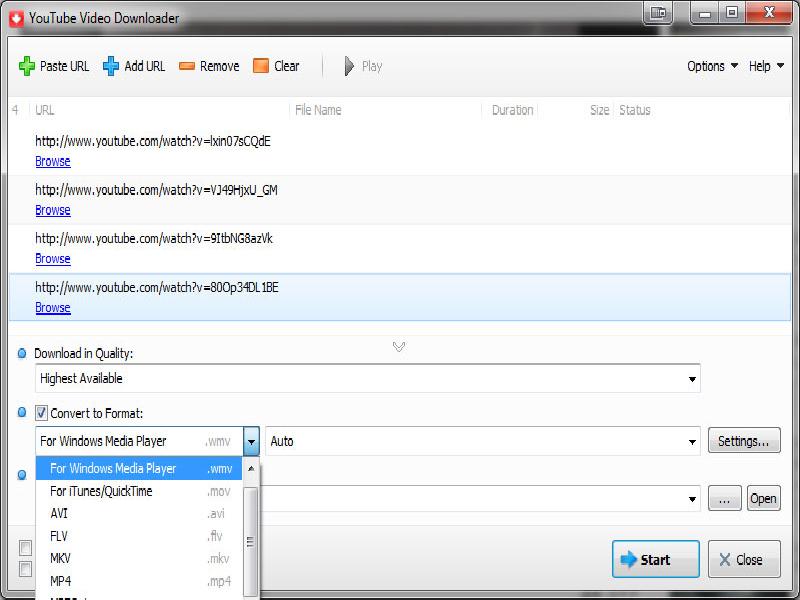
Task: Click the blue bullet beside Convert to Format
Action: tap(22, 412)
